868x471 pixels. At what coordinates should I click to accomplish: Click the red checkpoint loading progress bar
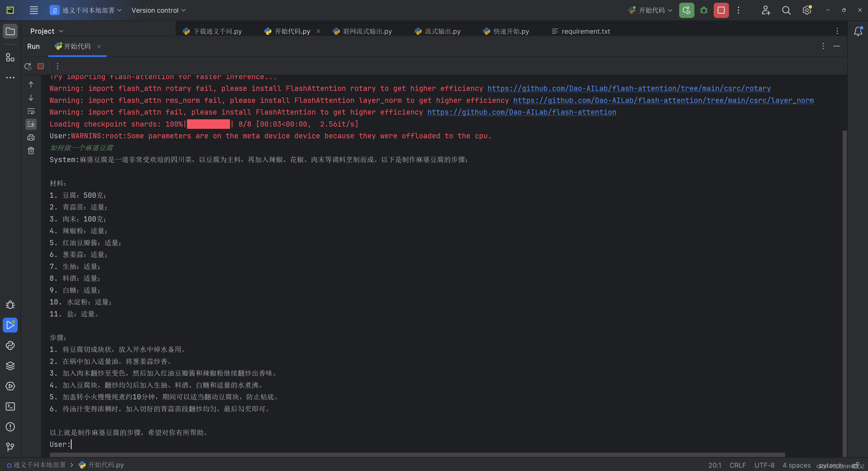(208, 124)
